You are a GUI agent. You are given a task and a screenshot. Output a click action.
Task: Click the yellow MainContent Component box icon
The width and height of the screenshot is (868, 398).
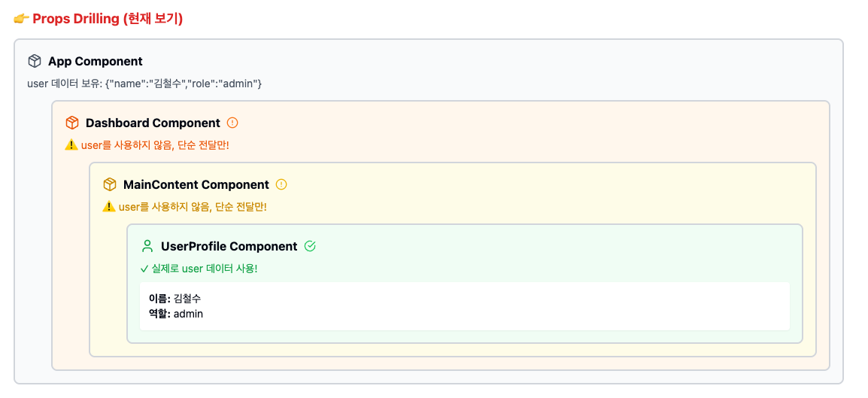coord(110,184)
